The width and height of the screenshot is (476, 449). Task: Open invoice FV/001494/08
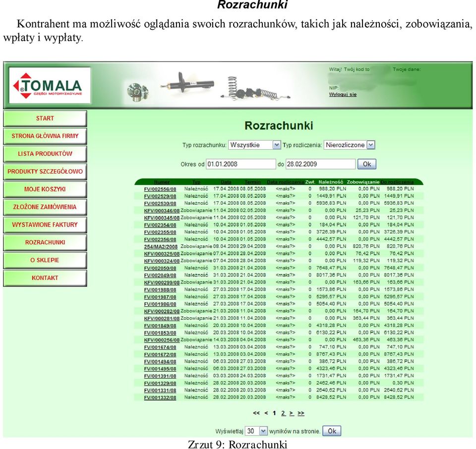pyautogui.click(x=160, y=362)
